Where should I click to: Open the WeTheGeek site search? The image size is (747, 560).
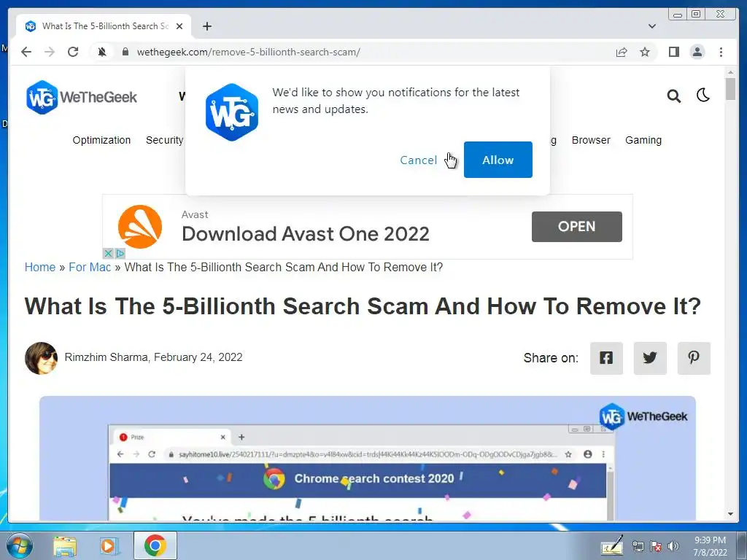(x=673, y=96)
